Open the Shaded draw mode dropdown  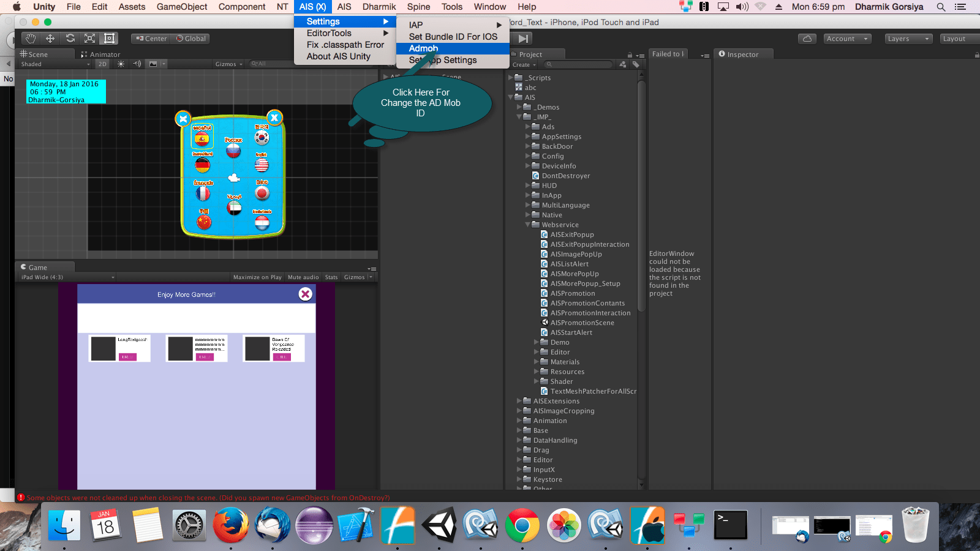55,64
